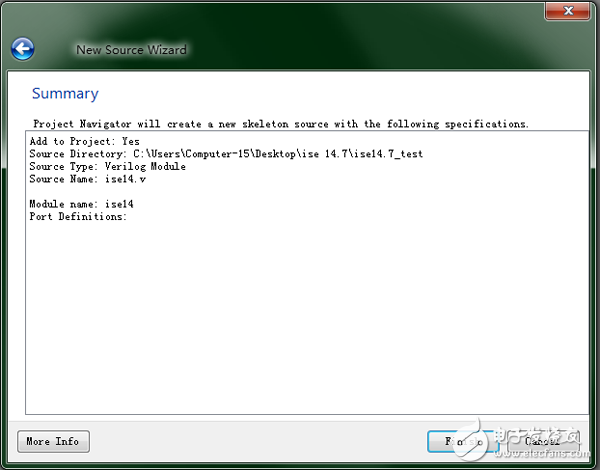Select the 'Port Definitions:' line
Viewport: 600px width, 470px height.
(x=78, y=216)
